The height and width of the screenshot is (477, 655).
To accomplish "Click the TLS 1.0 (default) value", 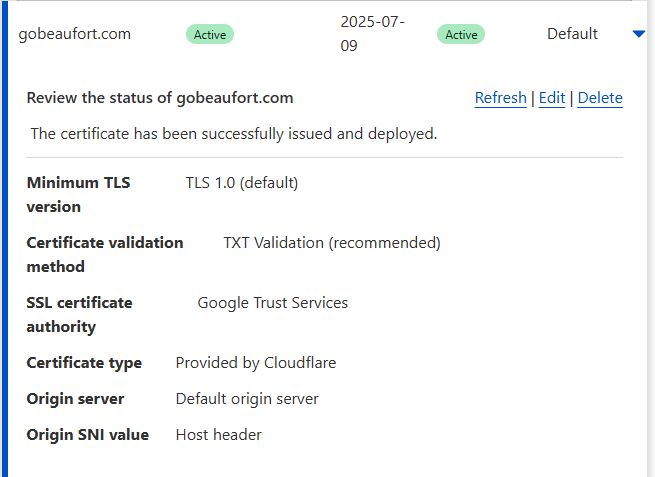I will 242,183.
